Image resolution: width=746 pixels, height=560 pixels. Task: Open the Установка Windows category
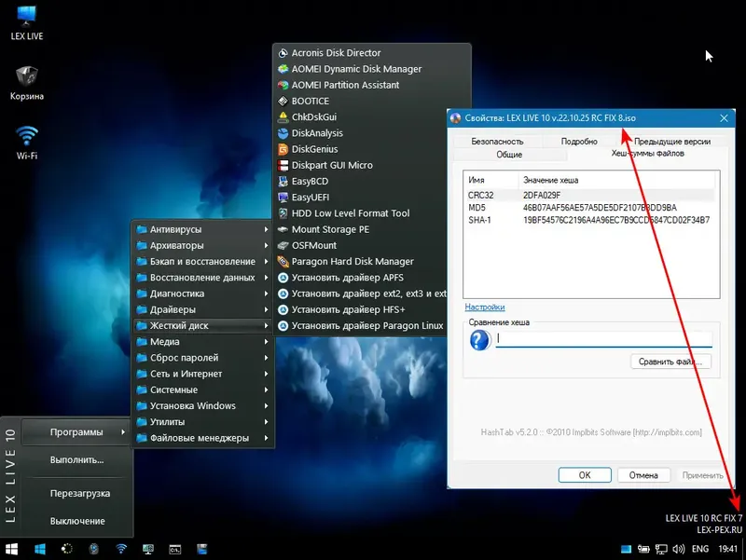coord(202,406)
